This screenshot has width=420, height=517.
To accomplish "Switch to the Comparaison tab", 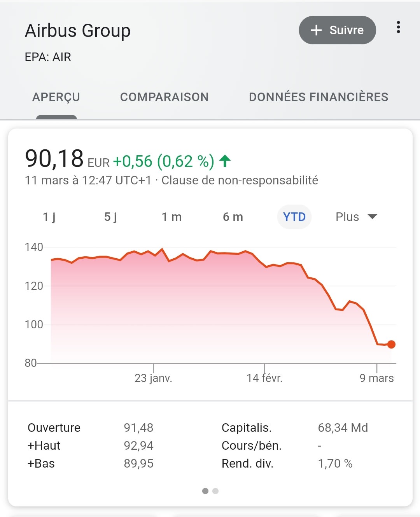I will pos(164,97).
